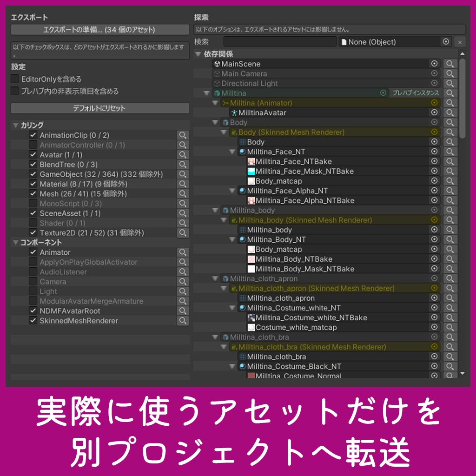Click the デフォルトにリセット button

(x=100, y=108)
